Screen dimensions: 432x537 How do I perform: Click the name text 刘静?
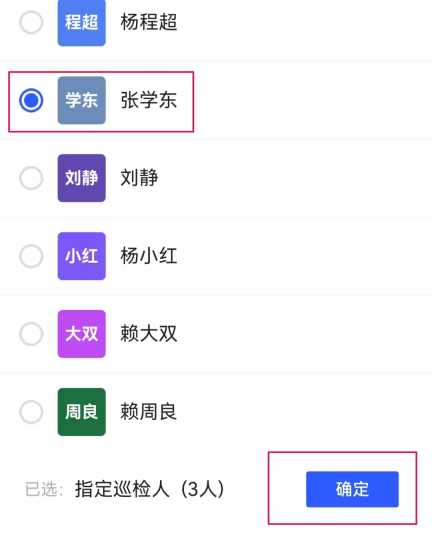click(139, 178)
